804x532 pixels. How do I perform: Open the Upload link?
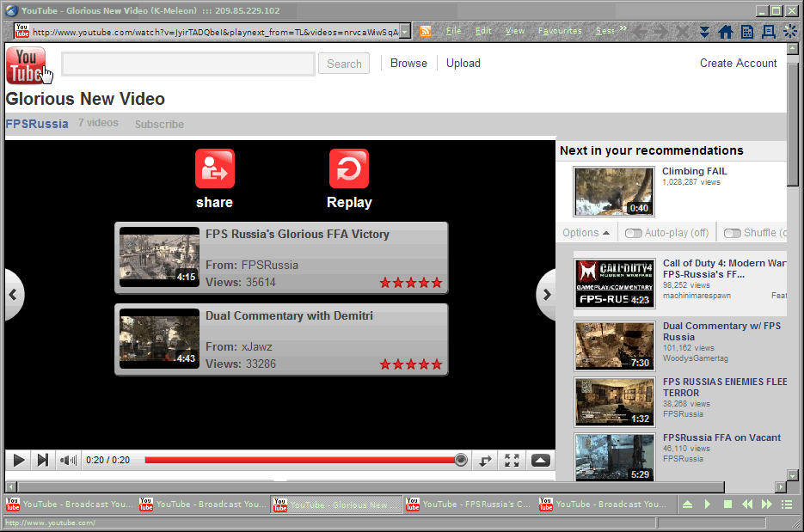[x=463, y=63]
